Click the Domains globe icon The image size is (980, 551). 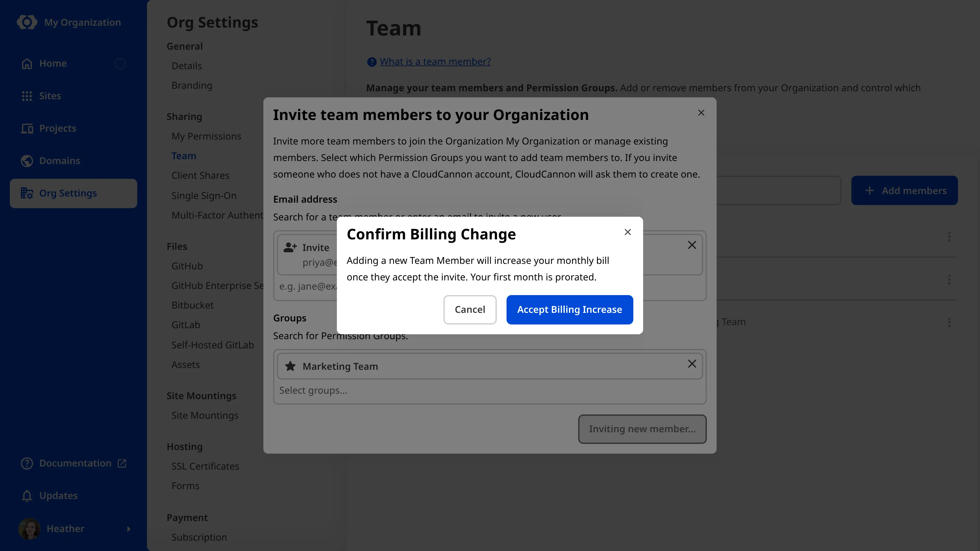27,161
